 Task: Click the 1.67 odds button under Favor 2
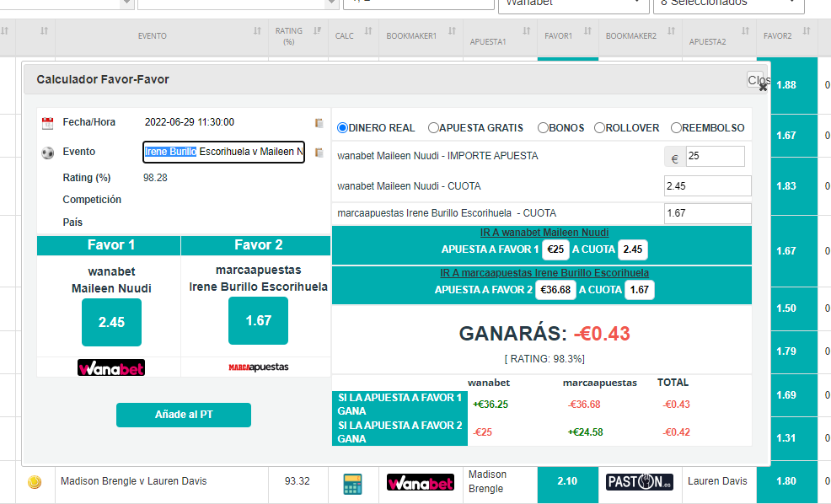258,320
